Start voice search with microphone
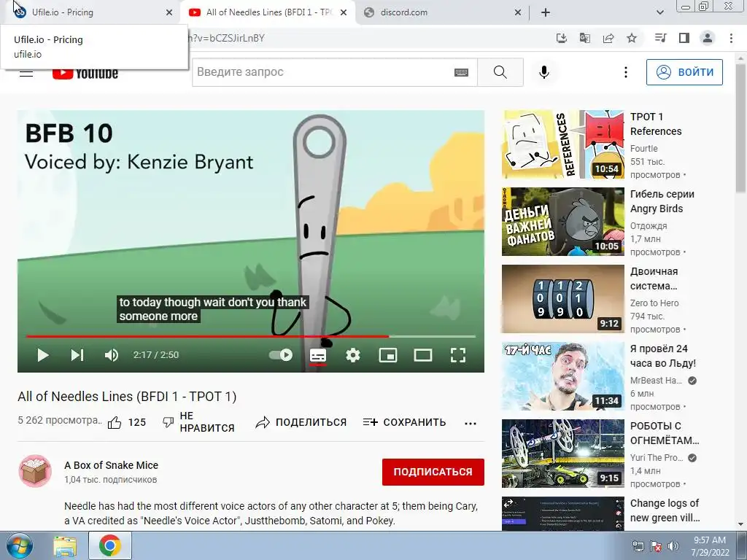 coord(544,72)
